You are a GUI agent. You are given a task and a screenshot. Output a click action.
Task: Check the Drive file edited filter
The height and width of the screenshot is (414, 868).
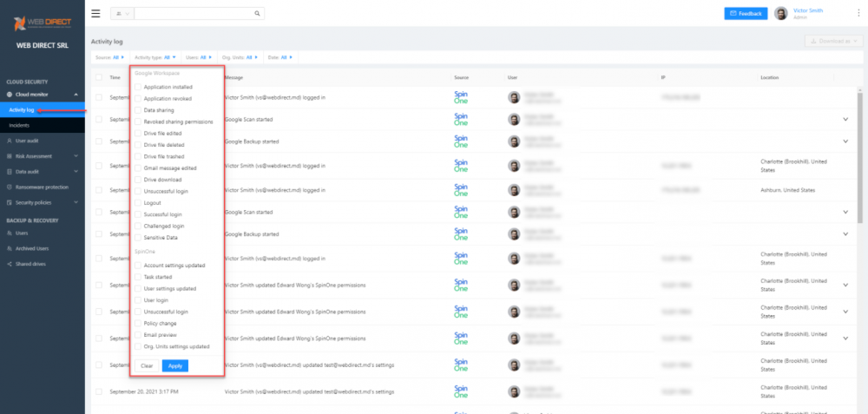[138, 134]
